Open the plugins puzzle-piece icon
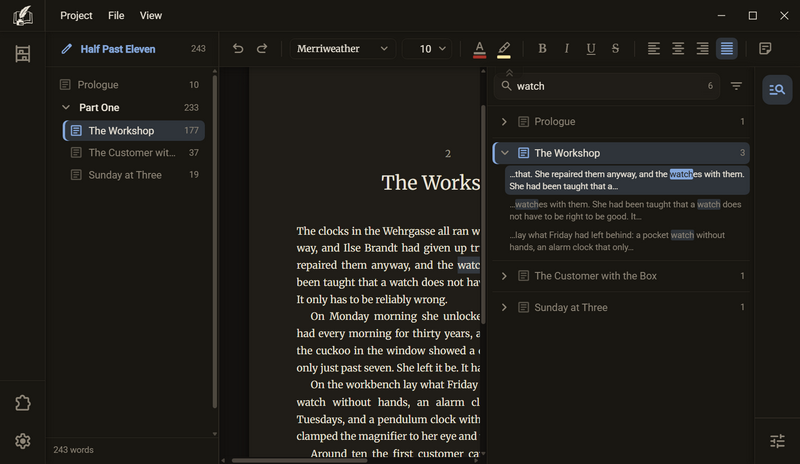This screenshot has width=800, height=464. [22, 403]
